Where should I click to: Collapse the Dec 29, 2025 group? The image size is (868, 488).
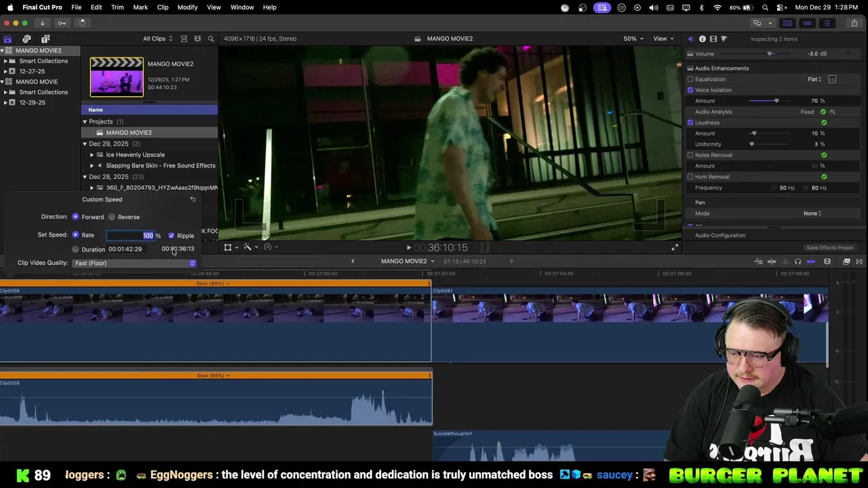[85, 144]
